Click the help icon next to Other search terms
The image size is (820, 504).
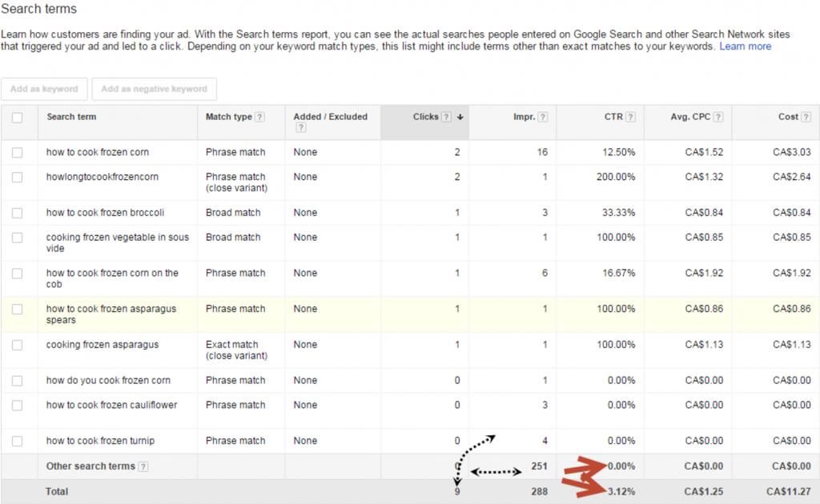[x=143, y=466]
